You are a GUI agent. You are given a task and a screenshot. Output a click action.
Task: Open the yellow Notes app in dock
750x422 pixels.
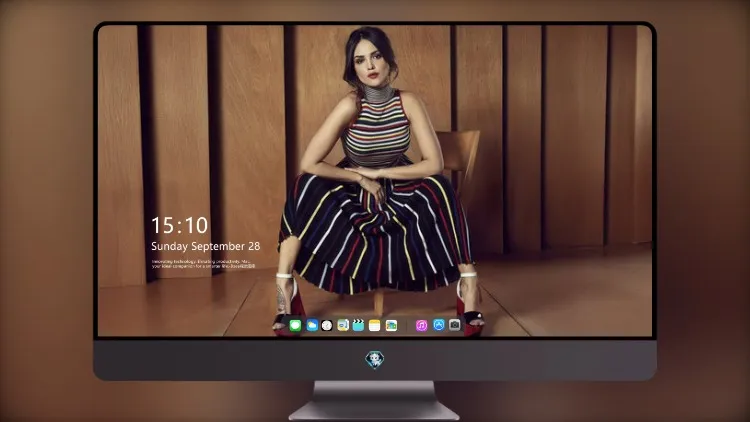(x=375, y=325)
